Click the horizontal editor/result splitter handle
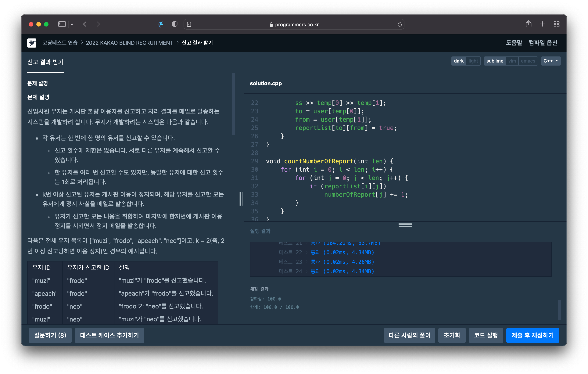Screen dimensions: 588x374 (x=405, y=225)
